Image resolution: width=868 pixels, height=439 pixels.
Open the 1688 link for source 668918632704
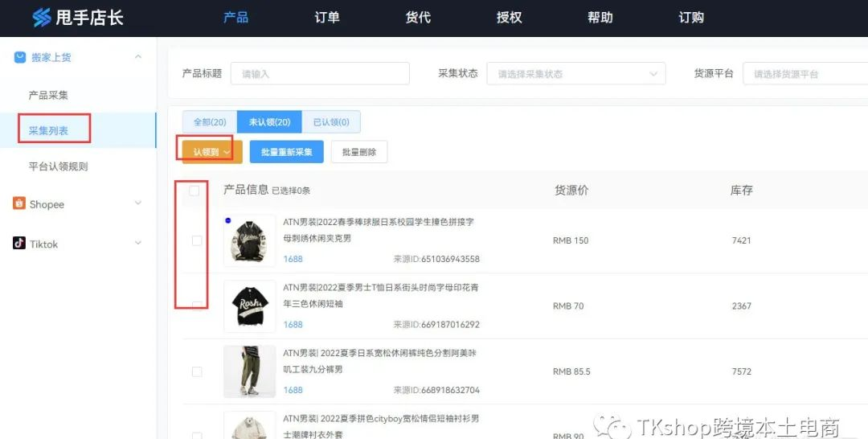pos(293,390)
